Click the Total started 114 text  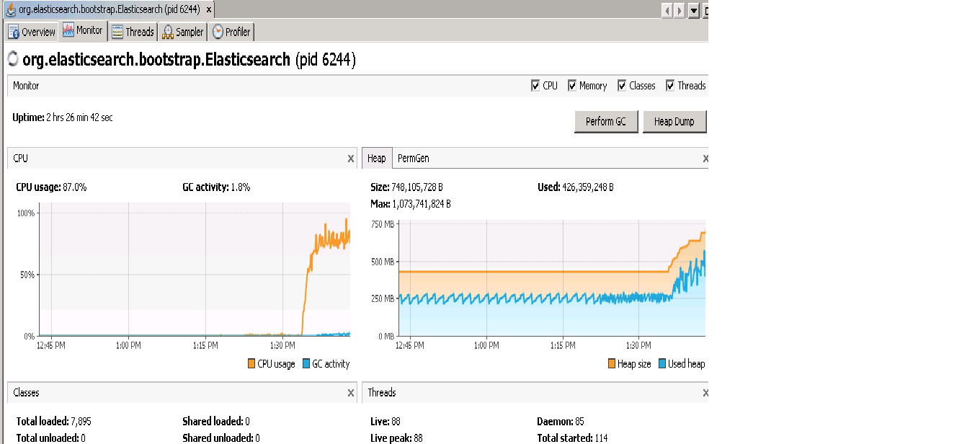tap(572, 438)
